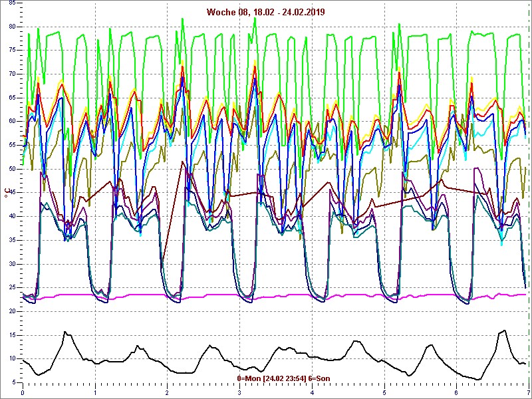
Task: Click the y-axis value 35
Action: coord(11,240)
